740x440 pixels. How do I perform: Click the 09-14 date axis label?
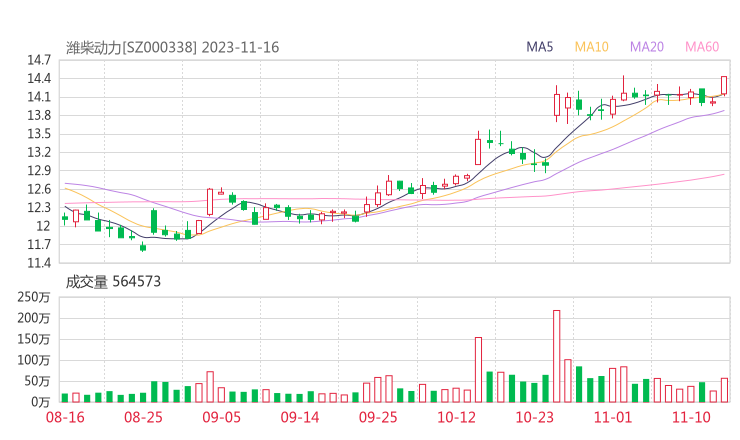300,417
